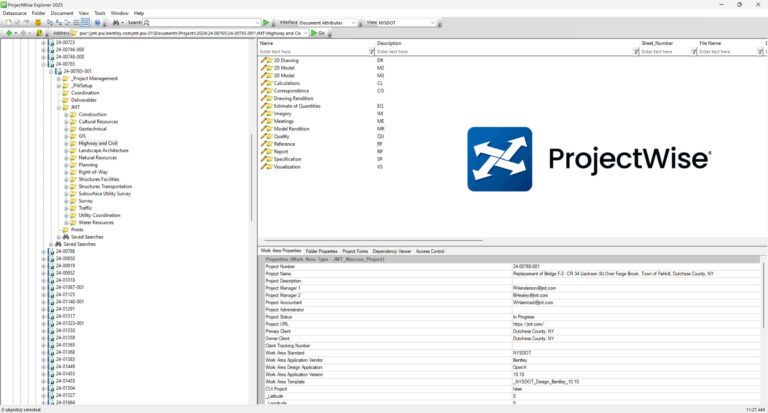Viewport: 768px width, 413px height.
Task: Click the Search text field in toolbar
Action: pos(202,23)
